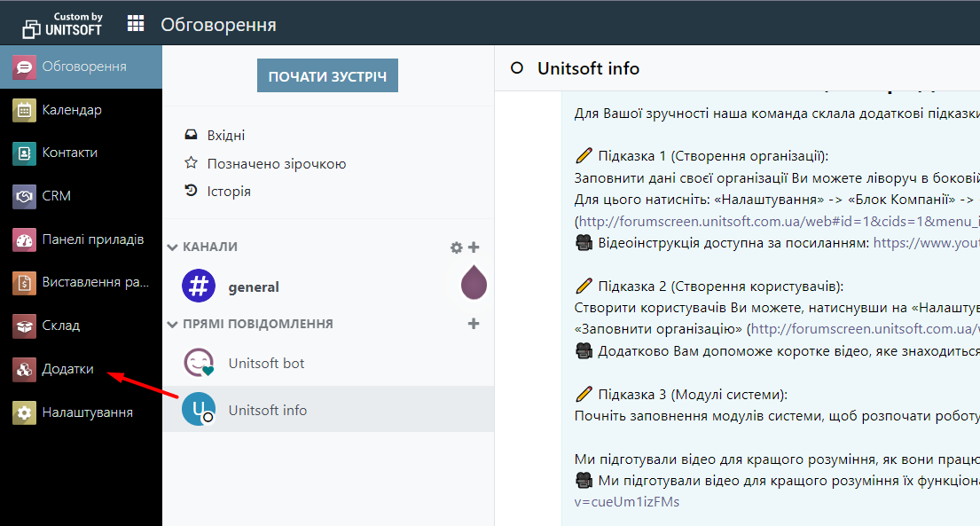The width and height of the screenshot is (980, 526).
Task: Open the Вхідні inbox mailbox
Action: pos(328,135)
